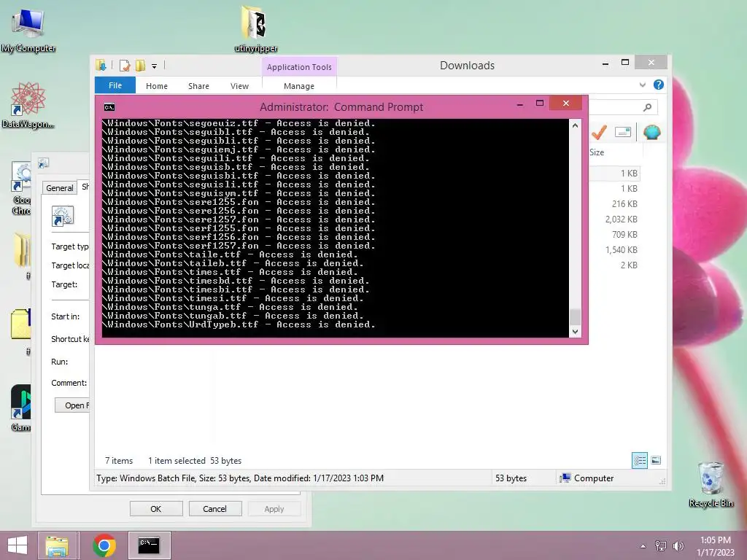Show hidden tray icons arrow
Image resolution: width=747 pixels, height=560 pixels.
[643, 546]
